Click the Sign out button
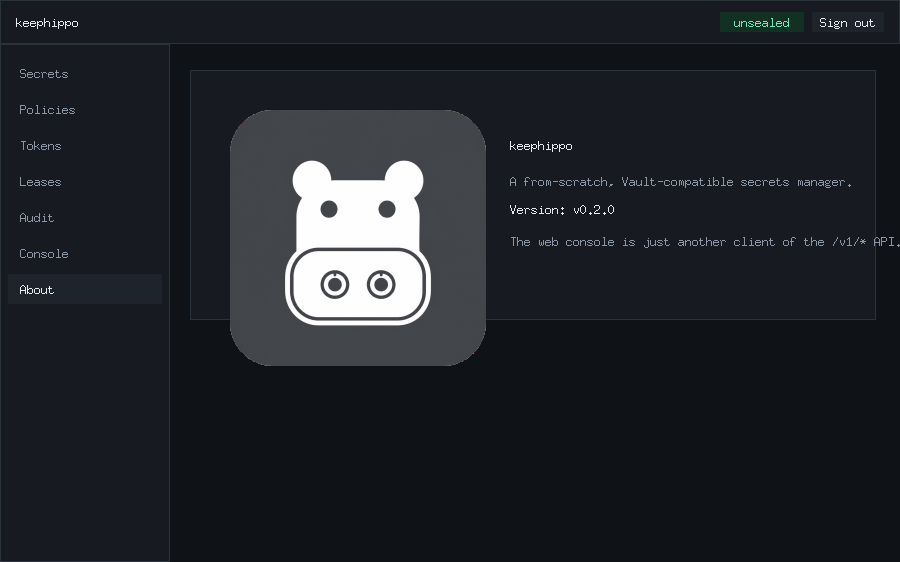The height and width of the screenshot is (562, 900). tap(847, 22)
